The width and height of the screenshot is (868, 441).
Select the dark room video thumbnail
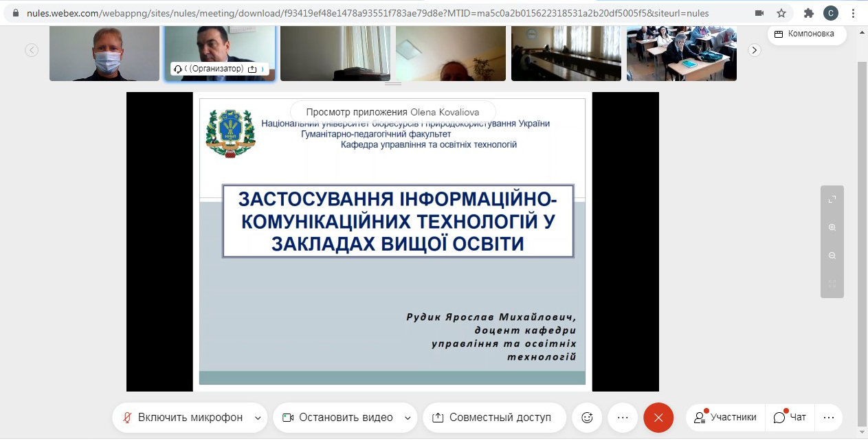[x=335, y=54]
